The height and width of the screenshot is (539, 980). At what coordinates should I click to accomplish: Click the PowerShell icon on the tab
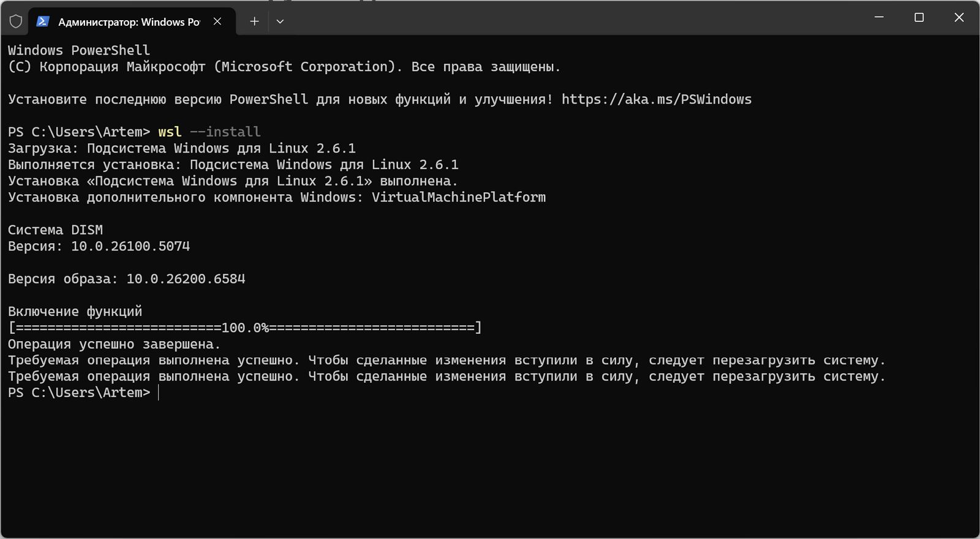pos(42,21)
